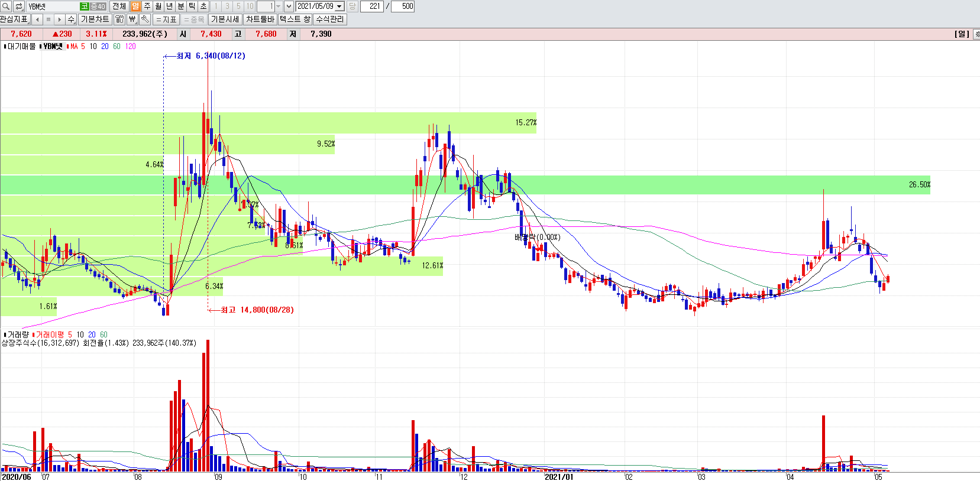Click the red MA 5 legend number
Screen dimensions: 980x481
pyautogui.click(x=83, y=46)
